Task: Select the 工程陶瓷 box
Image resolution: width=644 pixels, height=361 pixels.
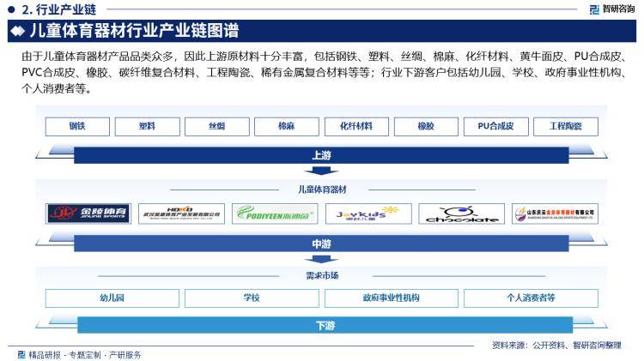Action: pos(566,126)
